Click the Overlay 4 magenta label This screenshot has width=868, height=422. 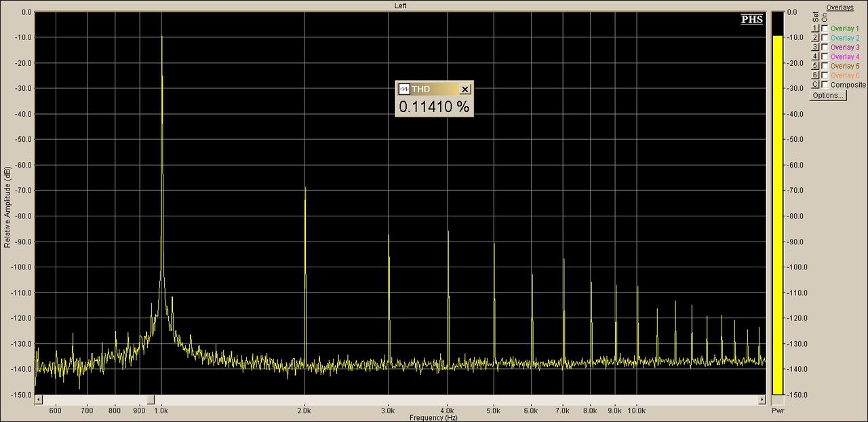click(x=844, y=56)
